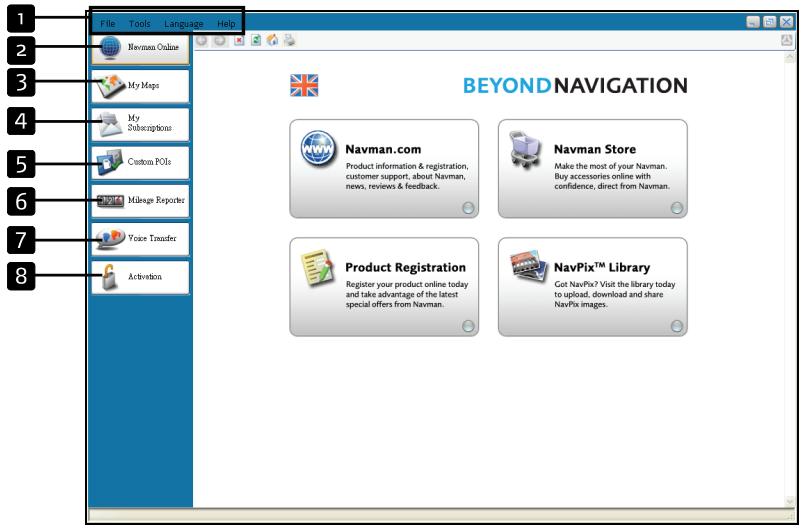Click the My Maps map icon
This screenshot has width=801, height=528.
point(110,86)
